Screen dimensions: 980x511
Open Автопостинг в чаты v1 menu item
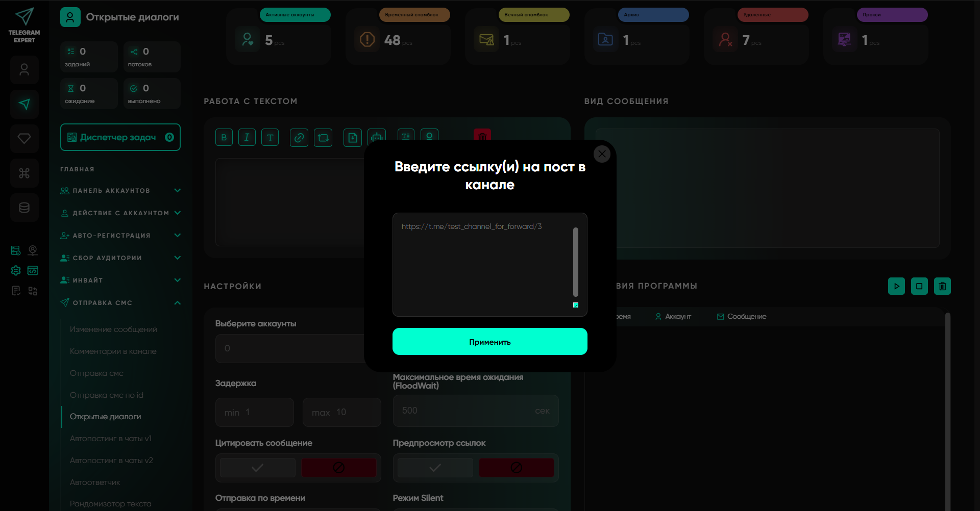point(111,439)
